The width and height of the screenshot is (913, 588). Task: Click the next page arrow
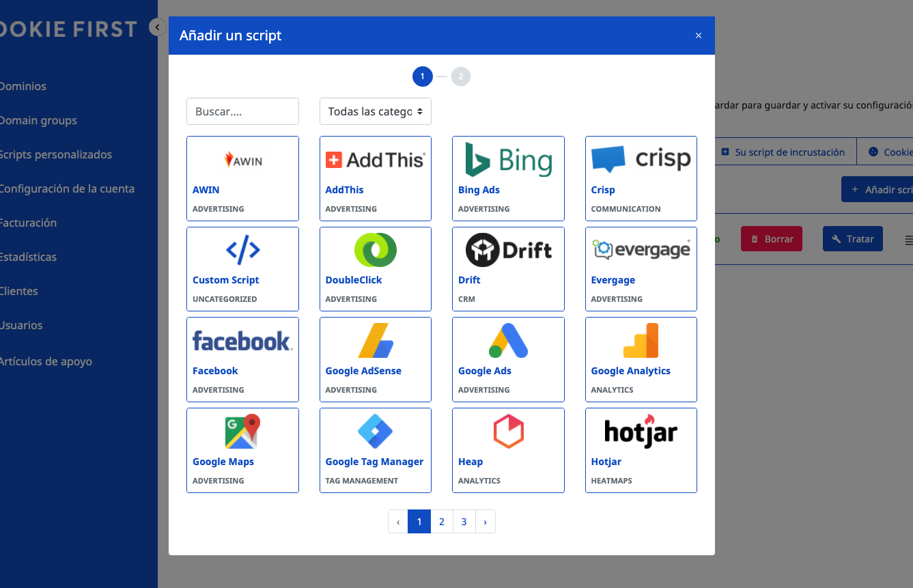(x=485, y=522)
